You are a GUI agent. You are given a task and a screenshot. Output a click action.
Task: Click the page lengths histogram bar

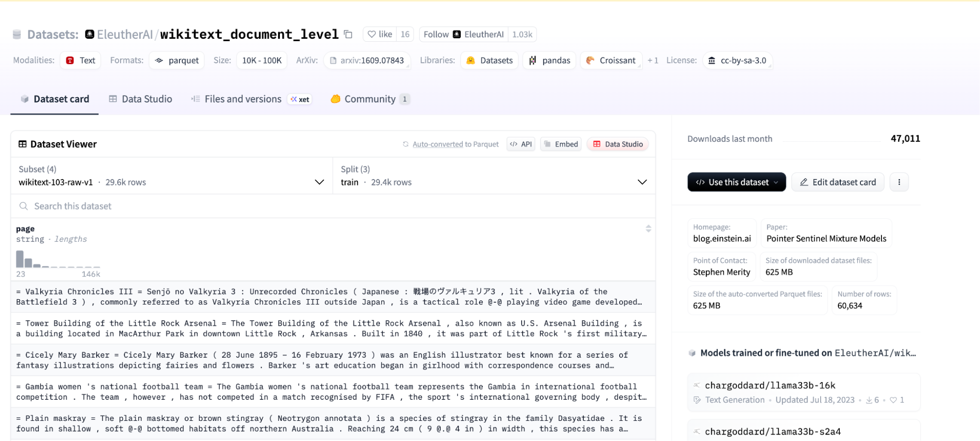[x=20, y=259]
